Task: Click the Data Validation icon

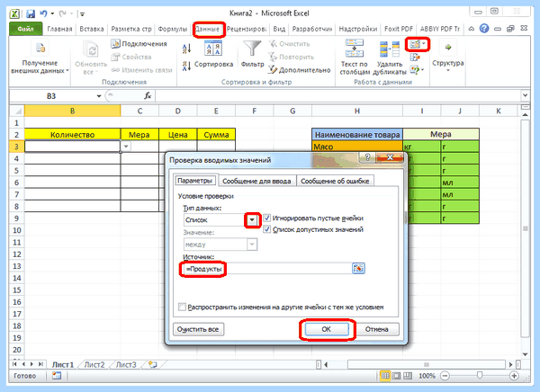Action: [x=414, y=44]
